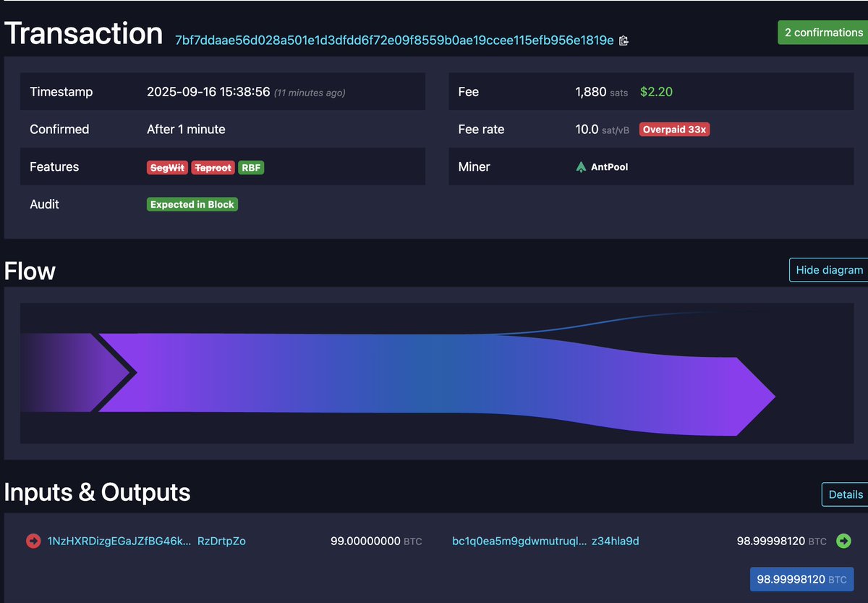Viewport: 868px width, 603px height.
Task: Open the full transaction ID link
Action: pyautogui.click(x=391, y=41)
